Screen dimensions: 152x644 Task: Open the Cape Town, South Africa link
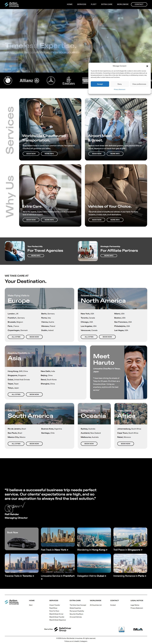tap(128, 433)
